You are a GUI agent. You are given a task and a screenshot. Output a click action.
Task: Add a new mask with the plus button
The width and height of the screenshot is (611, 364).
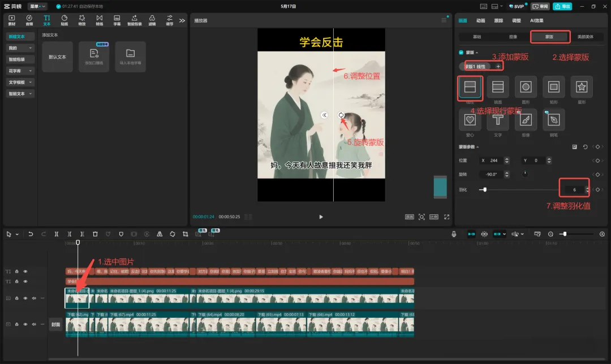tap(498, 67)
